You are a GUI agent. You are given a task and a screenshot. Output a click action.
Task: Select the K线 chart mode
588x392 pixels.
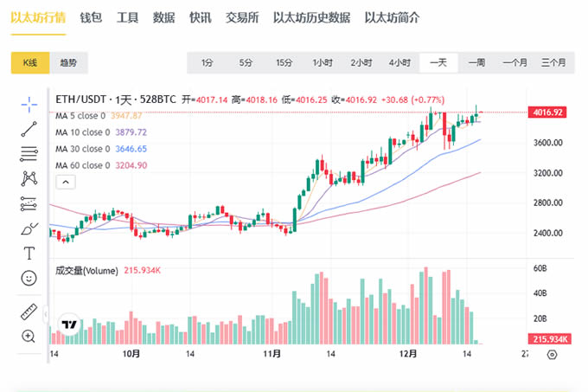[29, 62]
